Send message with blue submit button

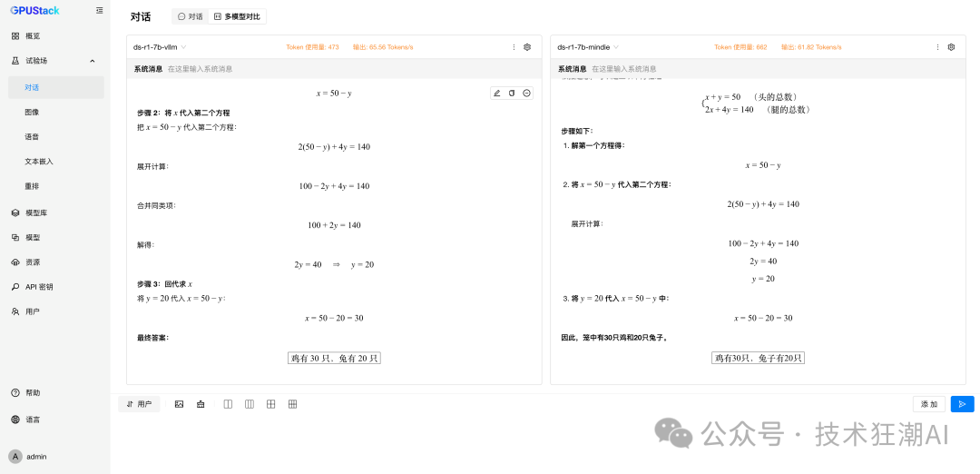[963, 405]
